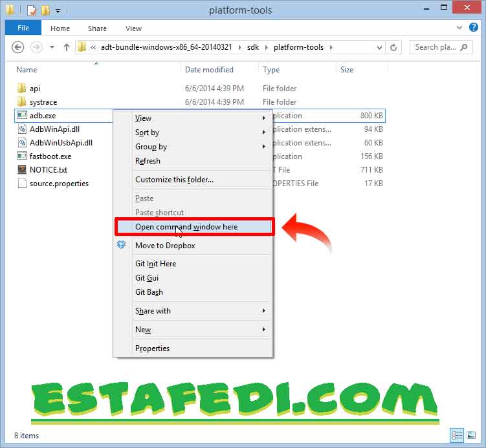Image resolution: width=486 pixels, height=448 pixels.
Task: Click the Up one level arrow
Action: coord(66,47)
